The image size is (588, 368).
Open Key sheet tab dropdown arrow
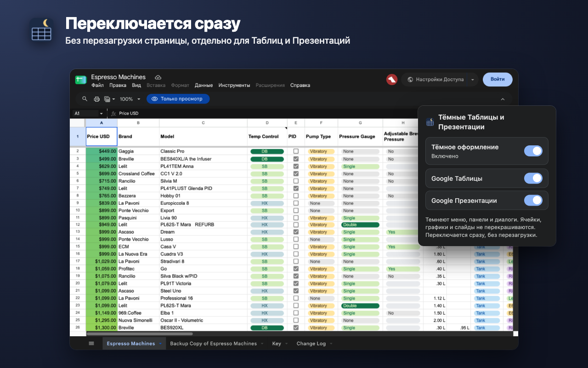point(286,344)
